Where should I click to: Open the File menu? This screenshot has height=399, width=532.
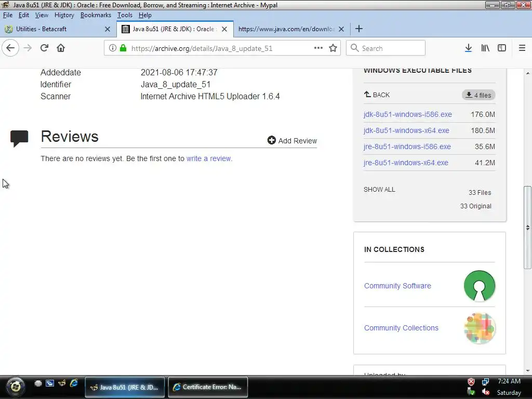click(x=8, y=15)
